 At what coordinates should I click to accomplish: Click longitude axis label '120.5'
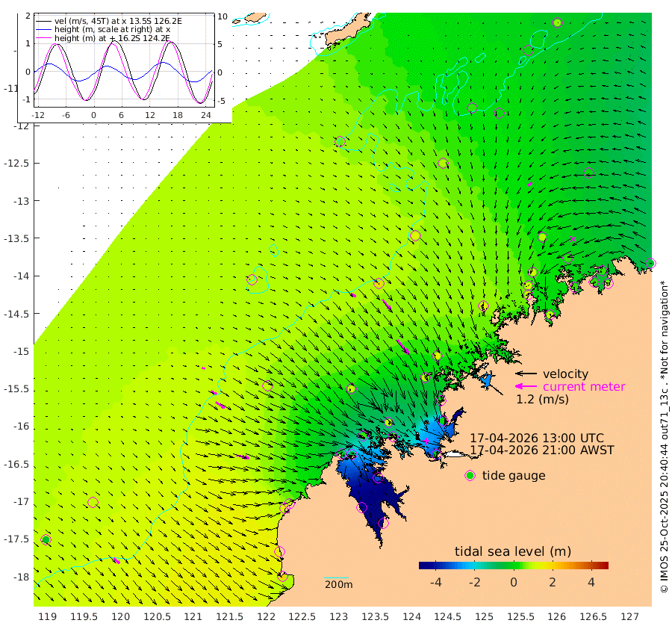click(158, 617)
